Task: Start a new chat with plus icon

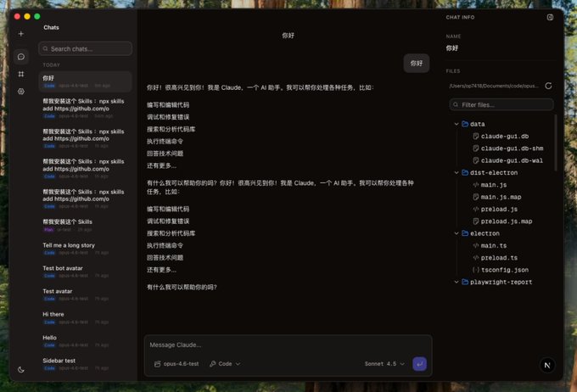Action: 21,34
